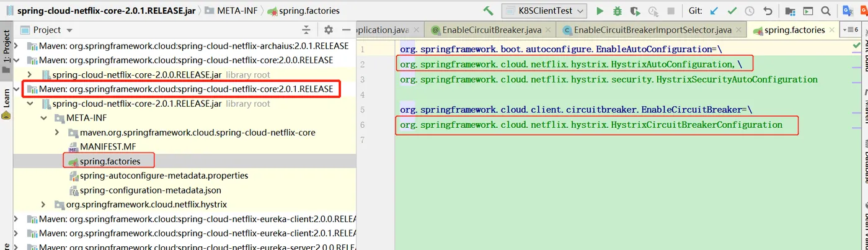Click the Search Everywhere magnifier icon
868x250 pixels.
(826, 11)
